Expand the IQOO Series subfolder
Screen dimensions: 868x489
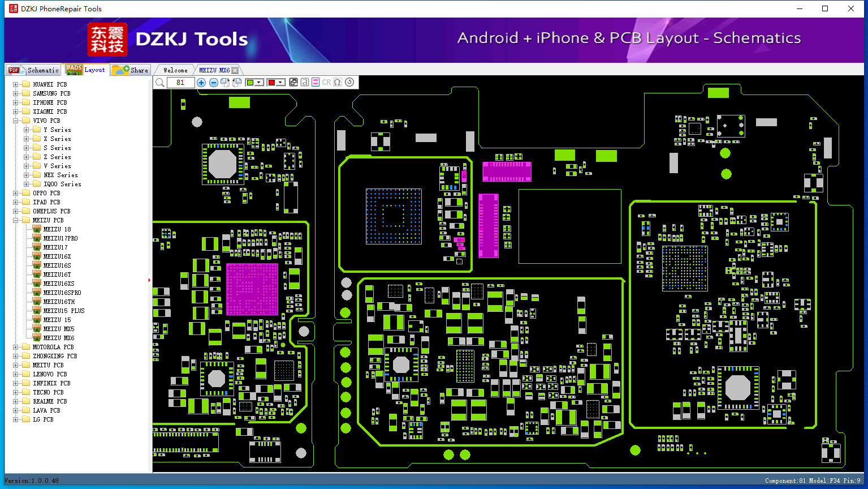27,184
